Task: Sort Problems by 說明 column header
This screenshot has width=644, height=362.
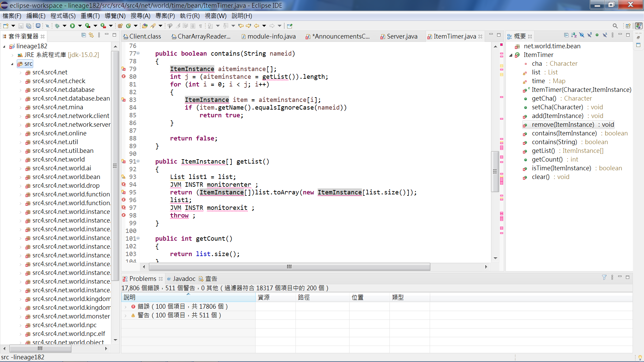Action: coord(188,297)
